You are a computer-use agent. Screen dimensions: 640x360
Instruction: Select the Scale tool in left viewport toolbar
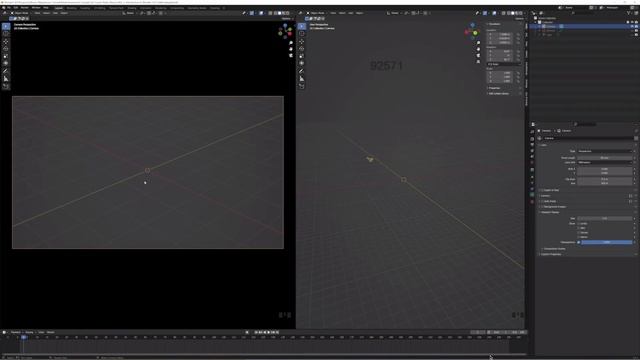(x=6, y=56)
